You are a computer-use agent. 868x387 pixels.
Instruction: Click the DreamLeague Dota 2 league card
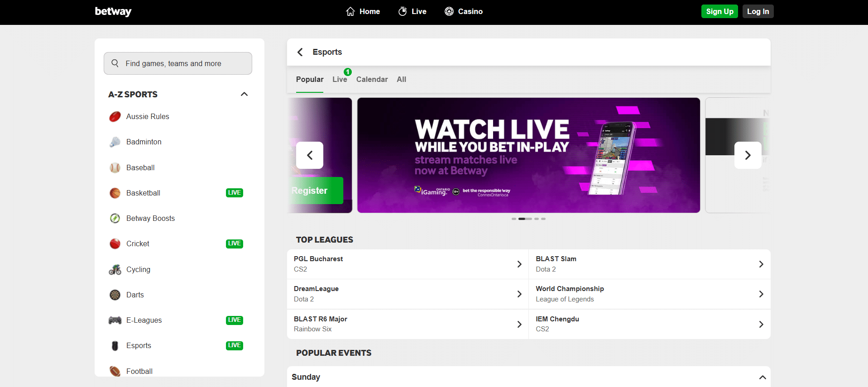[x=408, y=294]
